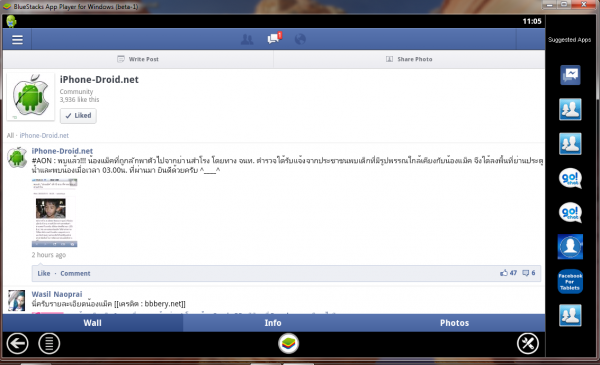Open friend requests icon in header
This screenshot has width=600, height=365.
247,39
